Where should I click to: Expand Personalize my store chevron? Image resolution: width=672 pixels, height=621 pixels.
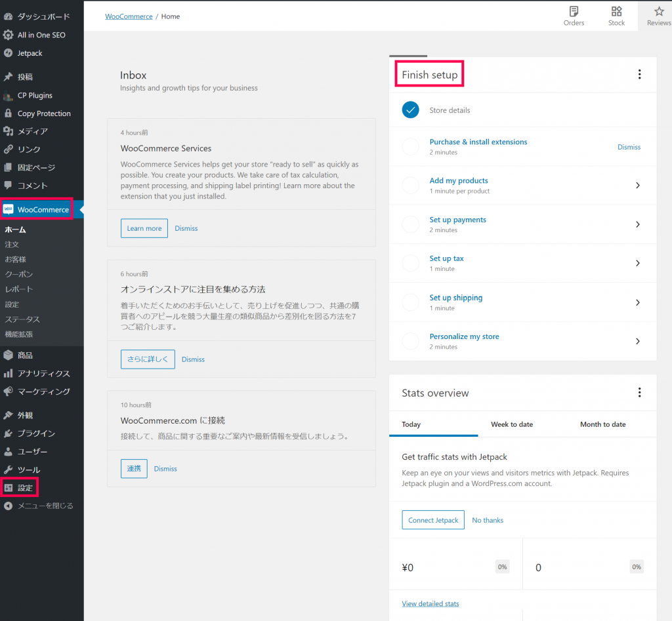[x=638, y=342]
